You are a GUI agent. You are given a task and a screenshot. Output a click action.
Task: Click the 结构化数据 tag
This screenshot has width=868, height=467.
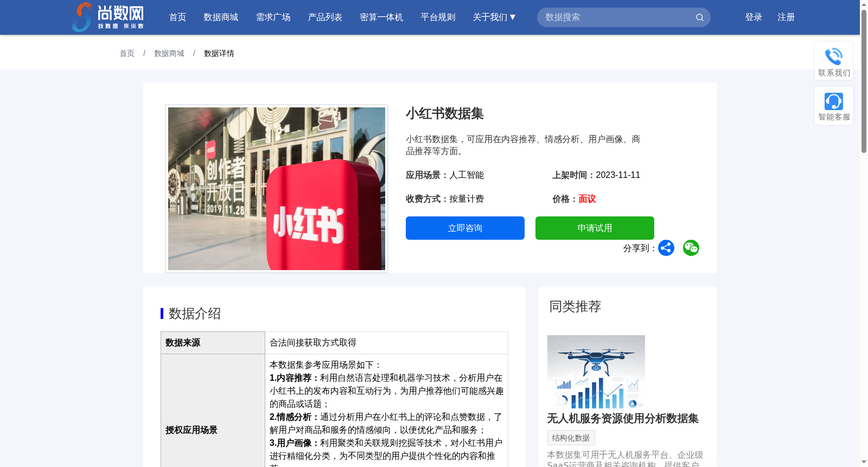(x=571, y=438)
